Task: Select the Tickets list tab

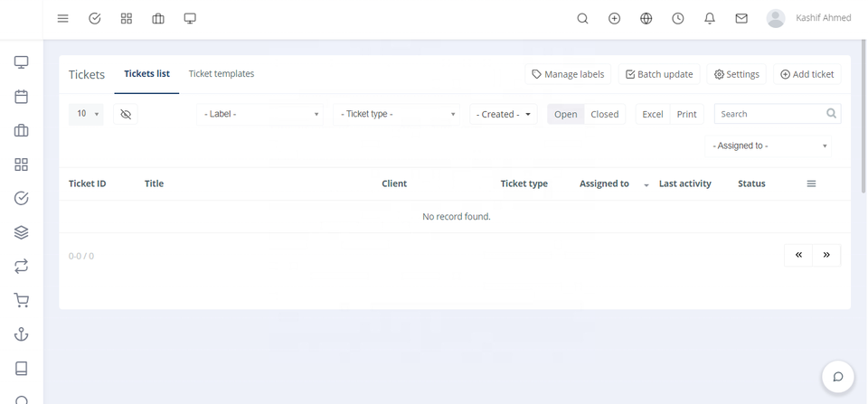Action: 146,74
